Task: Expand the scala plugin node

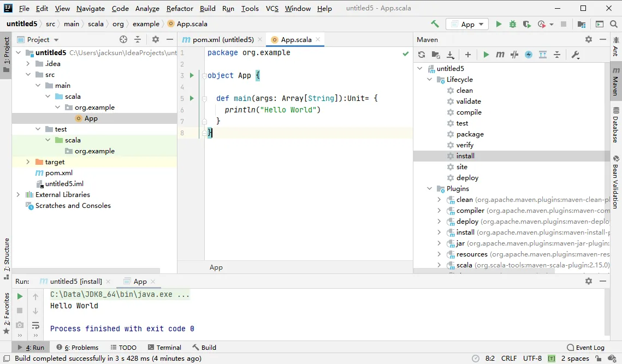Action: [439, 265]
